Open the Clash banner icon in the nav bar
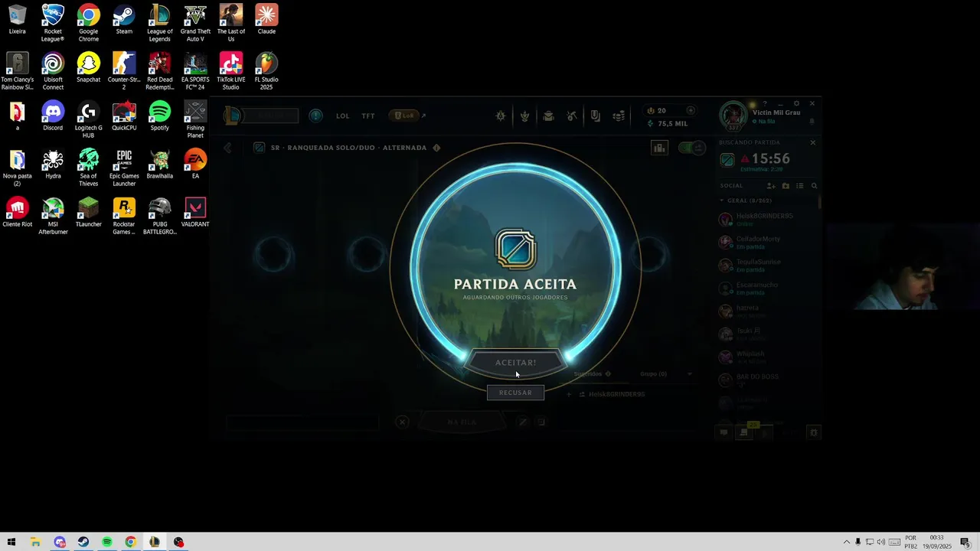Screen dimensions: 980x551 click(x=524, y=116)
